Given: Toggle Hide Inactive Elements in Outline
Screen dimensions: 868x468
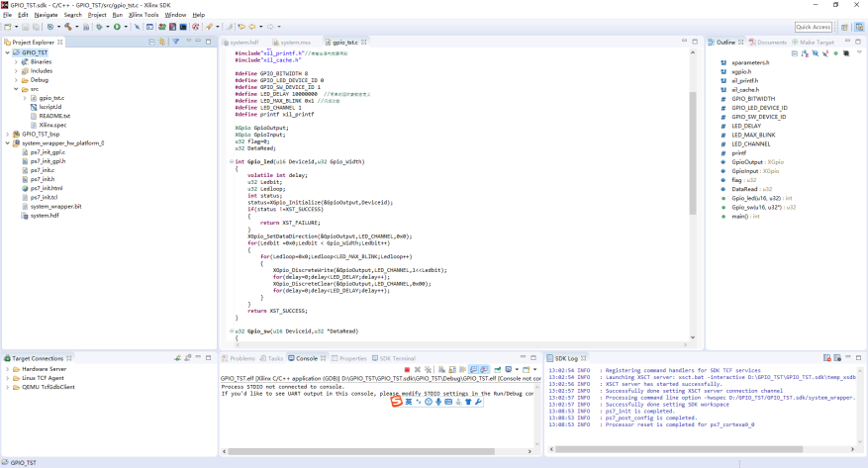Looking at the screenshot, I should tap(846, 53).
